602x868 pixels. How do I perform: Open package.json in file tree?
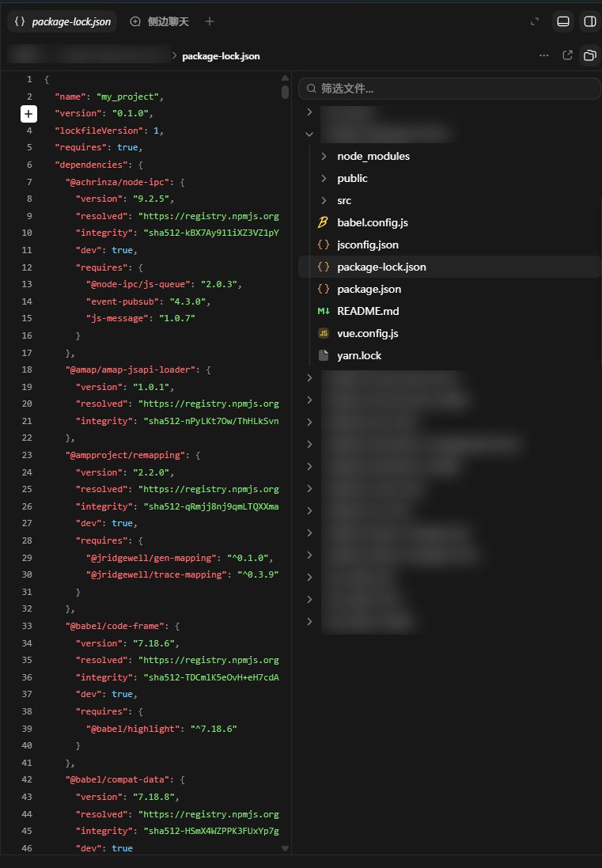click(x=369, y=289)
